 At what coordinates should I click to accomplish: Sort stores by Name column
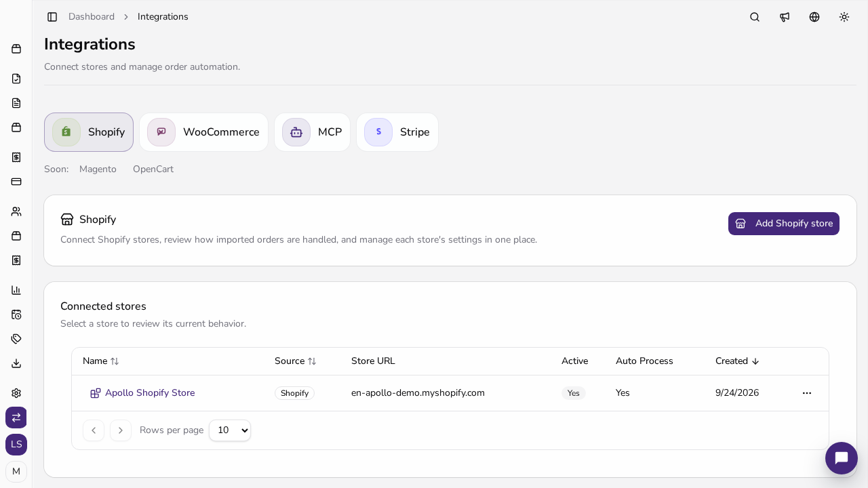point(101,361)
